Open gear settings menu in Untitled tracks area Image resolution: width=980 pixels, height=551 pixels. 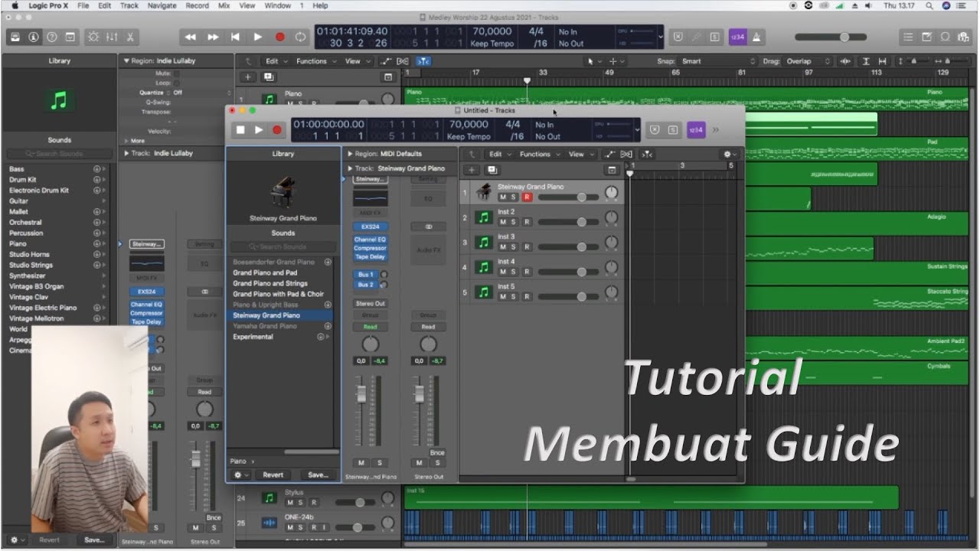730,154
